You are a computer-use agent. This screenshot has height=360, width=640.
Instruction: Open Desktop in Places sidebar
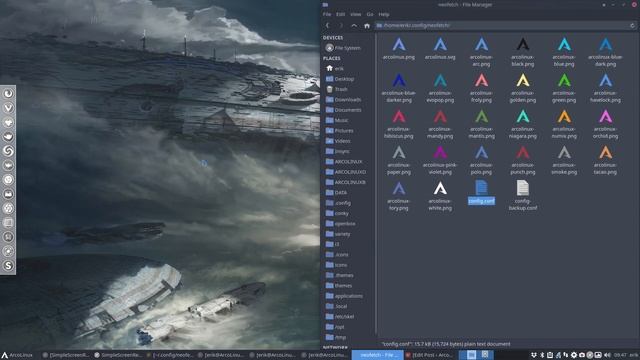point(340,79)
